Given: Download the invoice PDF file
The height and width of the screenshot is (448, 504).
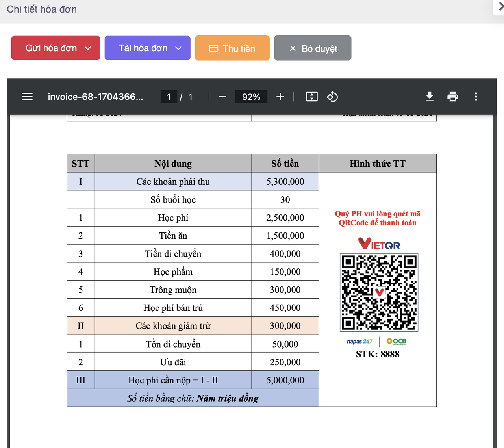Looking at the screenshot, I should [430, 97].
